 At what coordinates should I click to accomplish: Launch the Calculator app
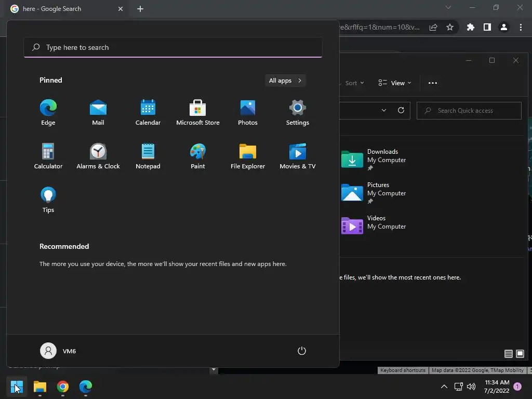pos(48,156)
